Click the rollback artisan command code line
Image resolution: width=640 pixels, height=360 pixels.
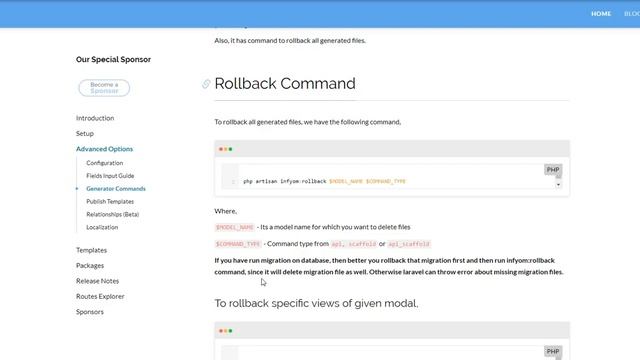click(x=324, y=181)
